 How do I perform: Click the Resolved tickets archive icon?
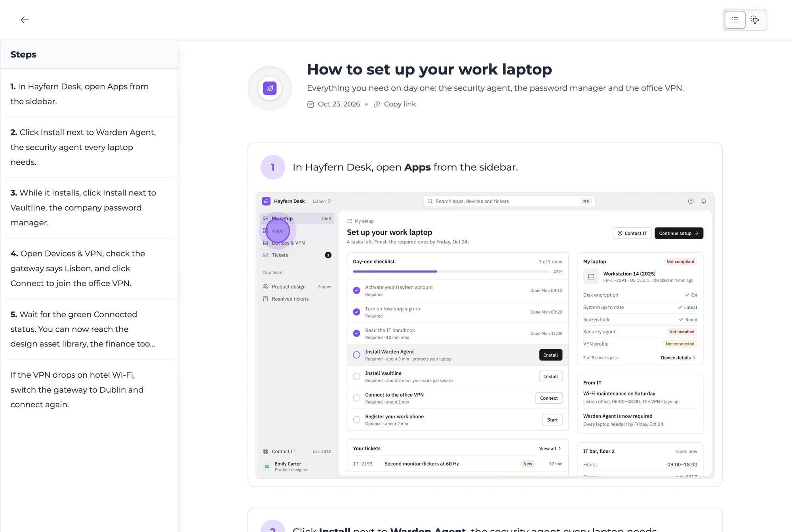(x=265, y=299)
